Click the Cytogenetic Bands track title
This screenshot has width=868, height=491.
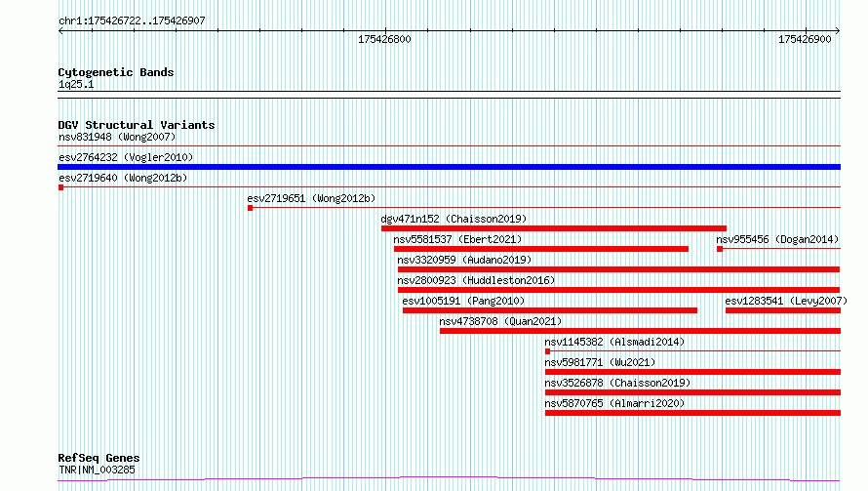pyautogui.click(x=116, y=72)
